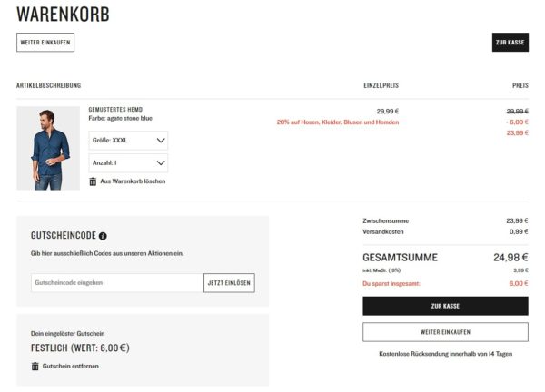545x392 pixels.
Task: Click the Kostenlose Rücksendung notice text
Action: pyautogui.click(x=445, y=354)
